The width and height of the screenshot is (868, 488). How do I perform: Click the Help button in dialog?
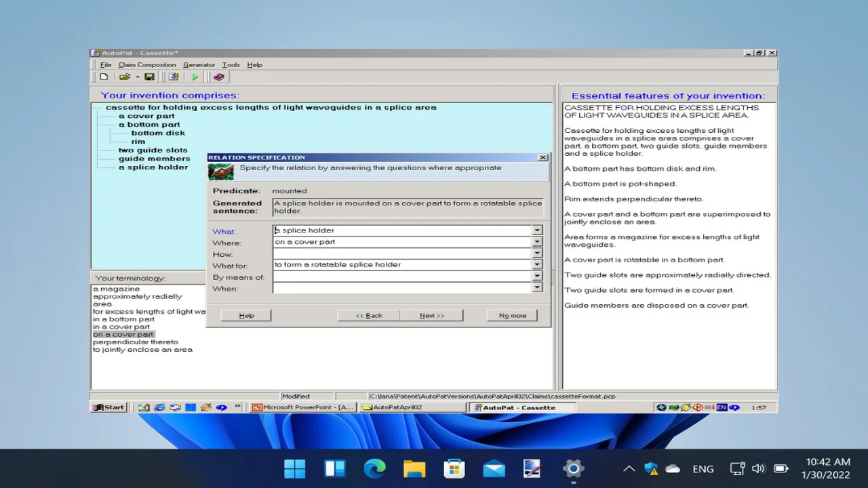[246, 315]
